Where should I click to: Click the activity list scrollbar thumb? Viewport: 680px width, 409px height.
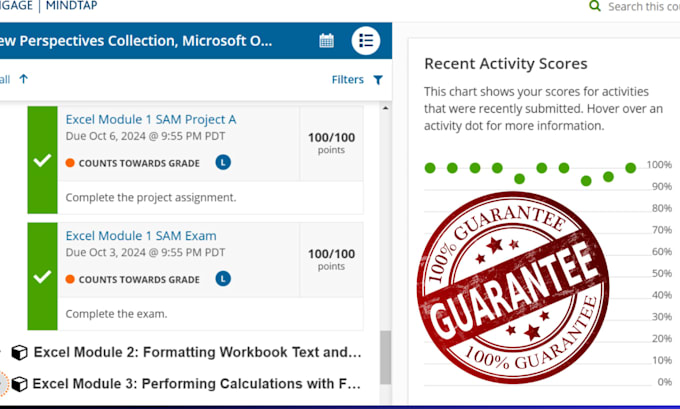click(385, 357)
